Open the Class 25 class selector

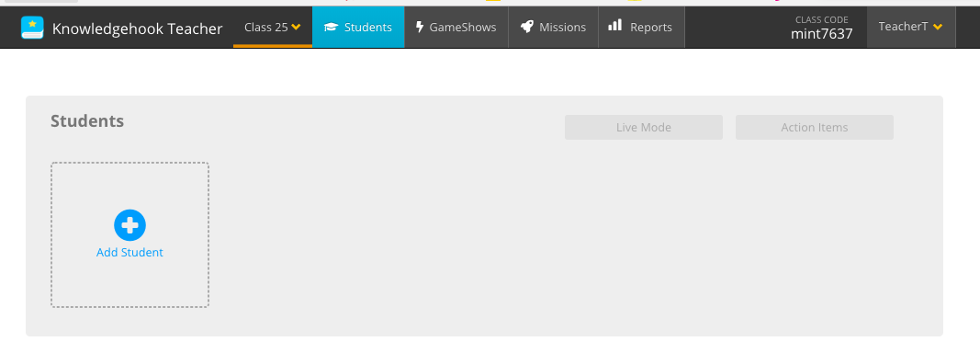pos(273,27)
